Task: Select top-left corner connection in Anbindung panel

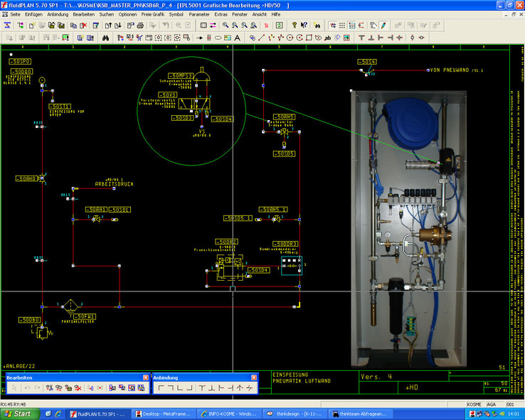Action: [x=161, y=388]
